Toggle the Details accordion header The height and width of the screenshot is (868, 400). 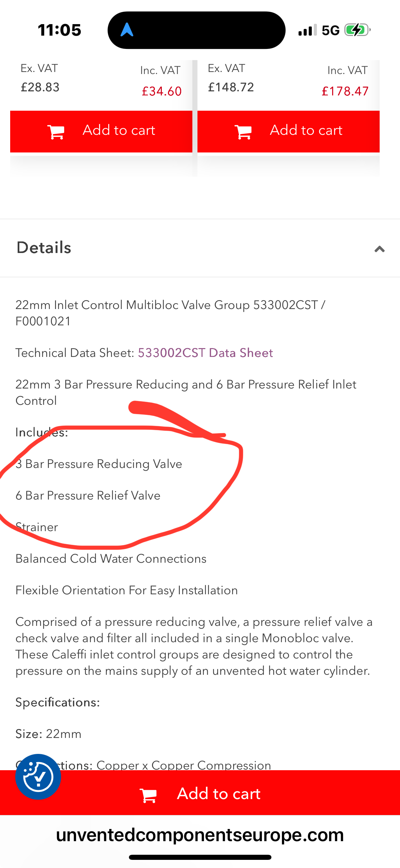pyautogui.click(x=200, y=248)
